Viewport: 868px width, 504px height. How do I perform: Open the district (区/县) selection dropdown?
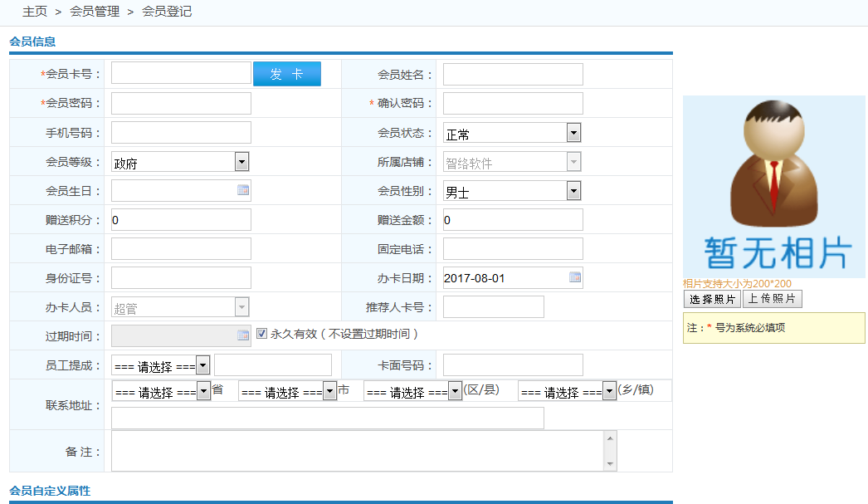click(x=454, y=389)
